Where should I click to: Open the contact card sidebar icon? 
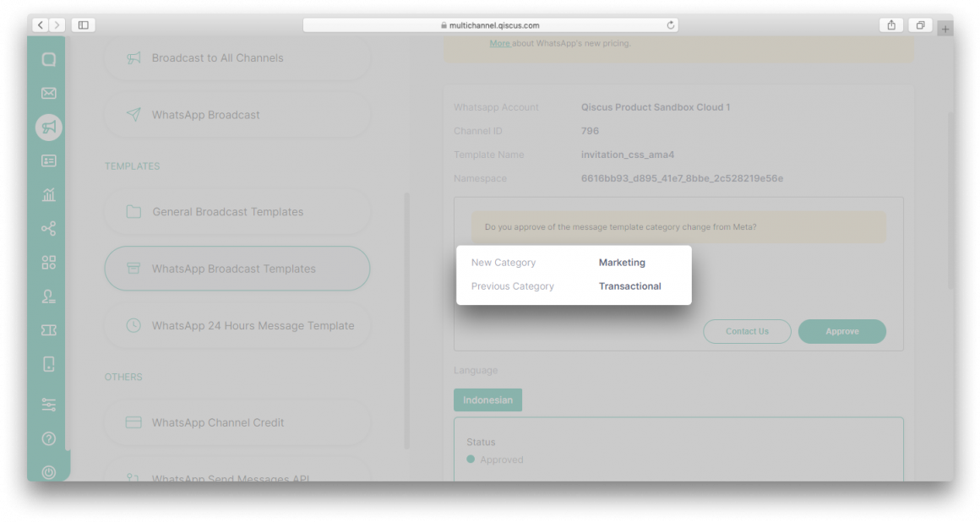(48, 160)
